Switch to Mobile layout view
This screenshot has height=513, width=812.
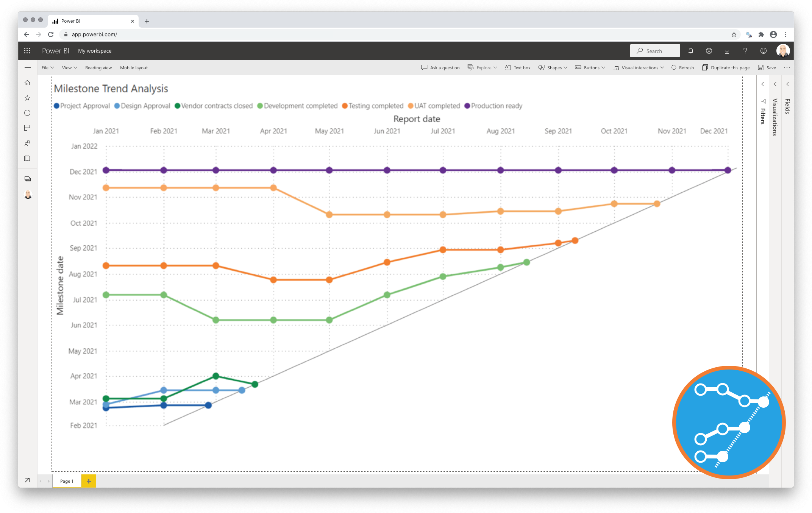[x=133, y=67]
